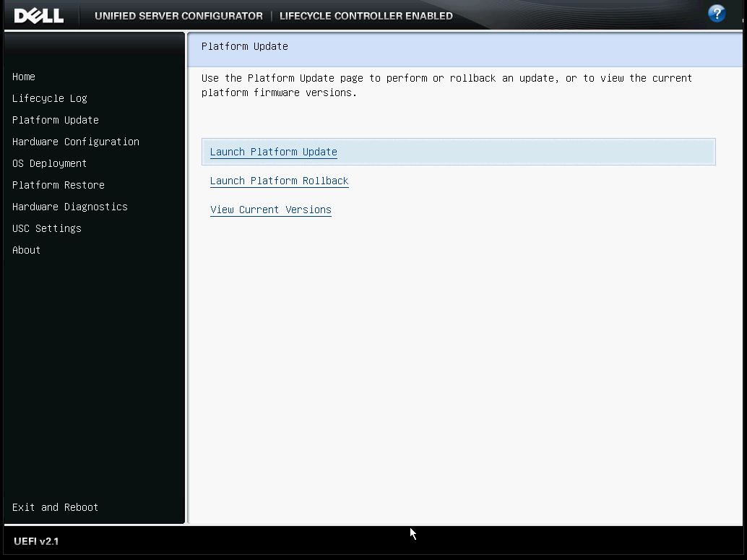The height and width of the screenshot is (560, 747).
Task: Choose Exit and Reboot
Action: 55,507
